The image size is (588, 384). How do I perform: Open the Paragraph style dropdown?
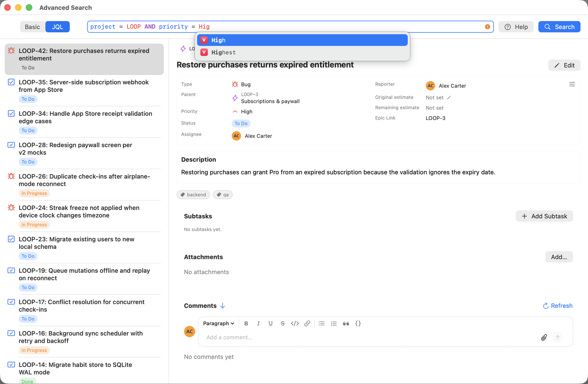[219, 323]
